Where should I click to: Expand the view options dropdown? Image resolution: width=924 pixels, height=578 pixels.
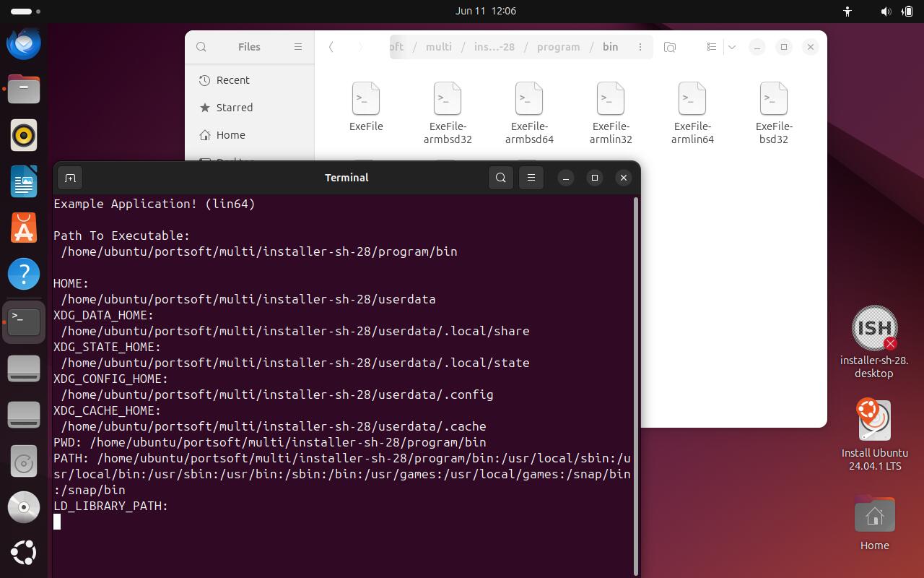tap(731, 47)
